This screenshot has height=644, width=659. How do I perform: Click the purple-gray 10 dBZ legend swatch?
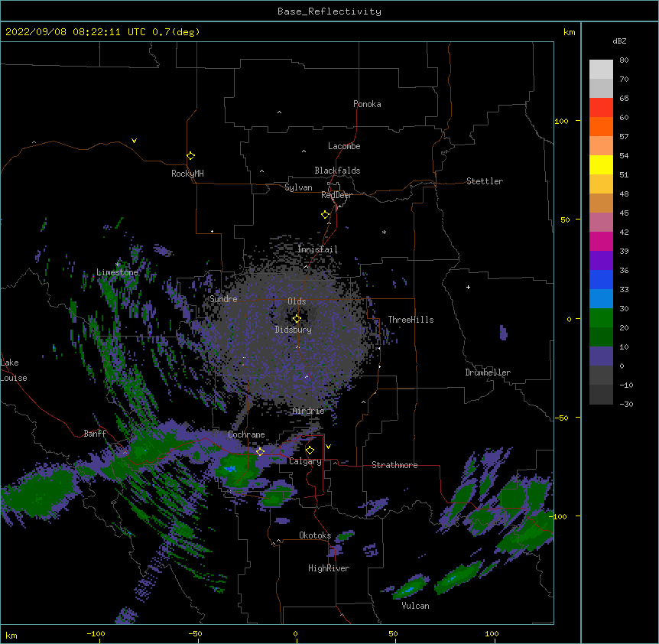[x=601, y=356]
